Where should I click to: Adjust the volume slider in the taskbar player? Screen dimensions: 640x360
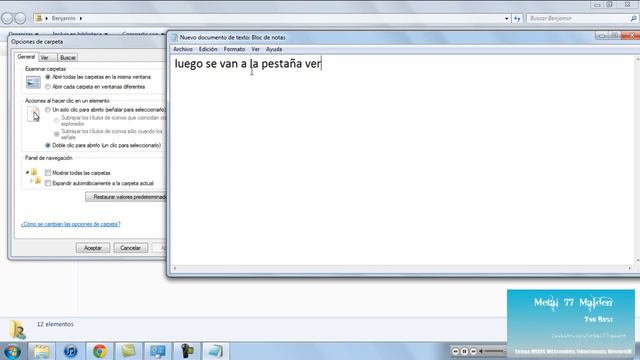495,351
